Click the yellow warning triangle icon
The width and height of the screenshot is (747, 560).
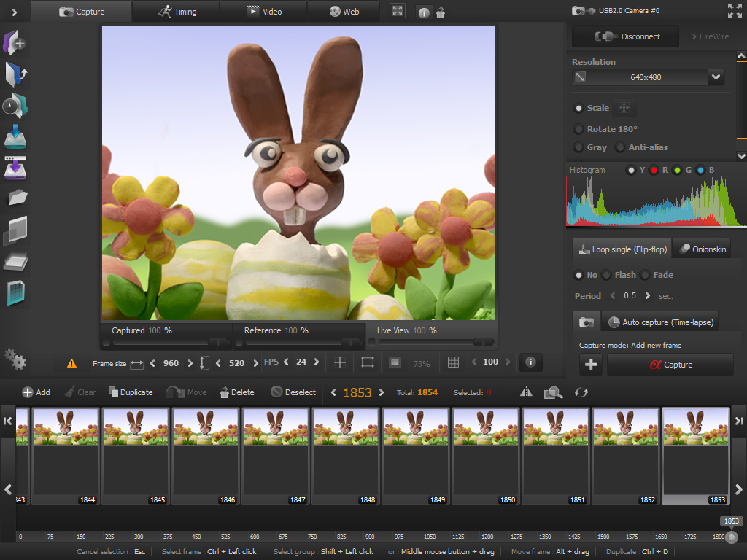point(71,363)
